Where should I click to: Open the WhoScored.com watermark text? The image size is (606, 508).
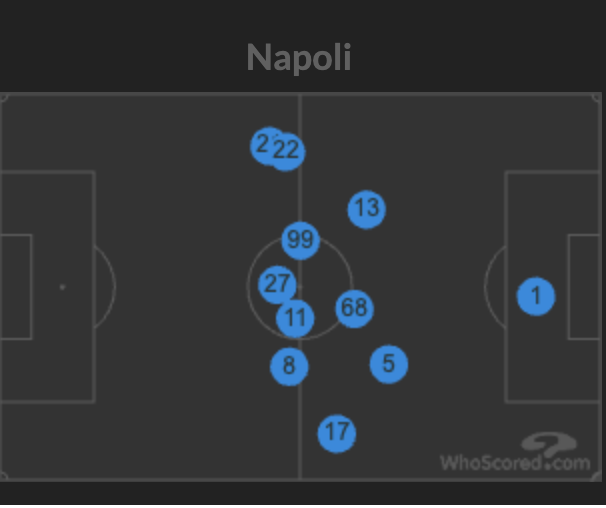pos(515,462)
